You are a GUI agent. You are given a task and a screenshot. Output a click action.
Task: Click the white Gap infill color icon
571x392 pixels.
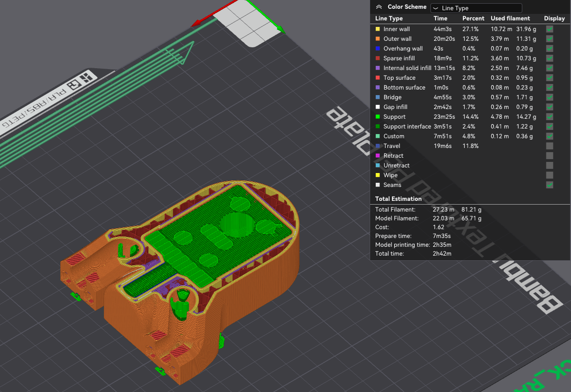(x=378, y=107)
